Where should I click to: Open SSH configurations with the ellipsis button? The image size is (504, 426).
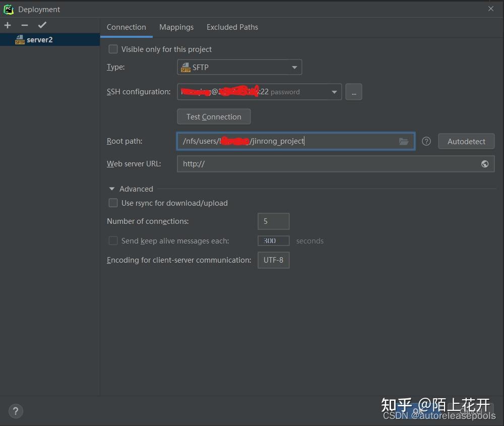point(354,92)
